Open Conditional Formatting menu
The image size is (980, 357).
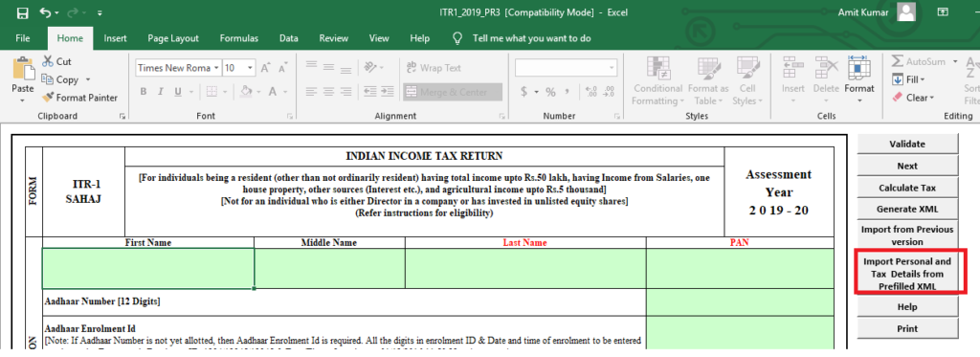pos(657,81)
